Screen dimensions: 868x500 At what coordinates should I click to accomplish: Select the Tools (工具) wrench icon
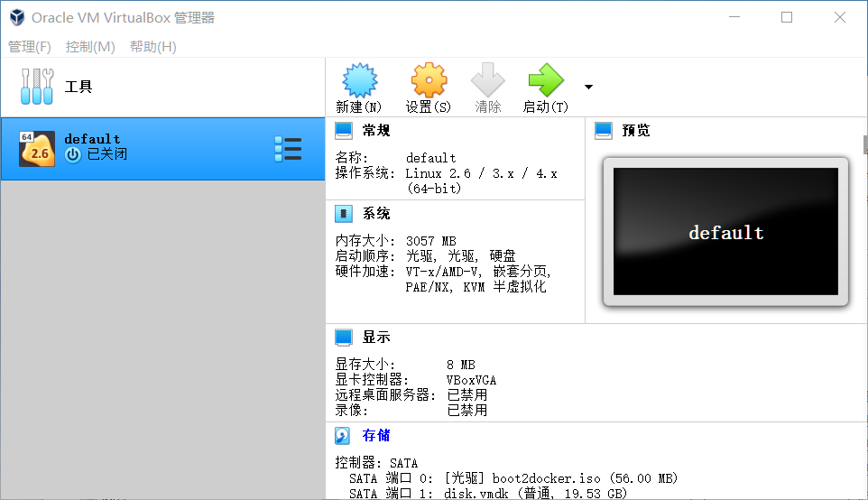coord(36,87)
